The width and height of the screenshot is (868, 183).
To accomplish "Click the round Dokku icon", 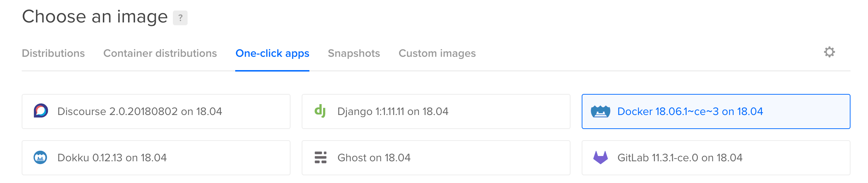I will 40,157.
